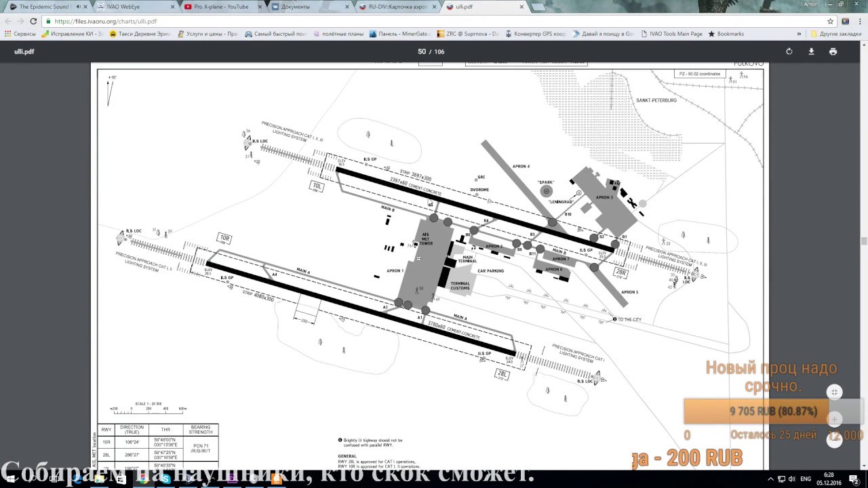Open the Такси Деревня bookmark
The image size is (868, 488).
[x=139, y=34]
